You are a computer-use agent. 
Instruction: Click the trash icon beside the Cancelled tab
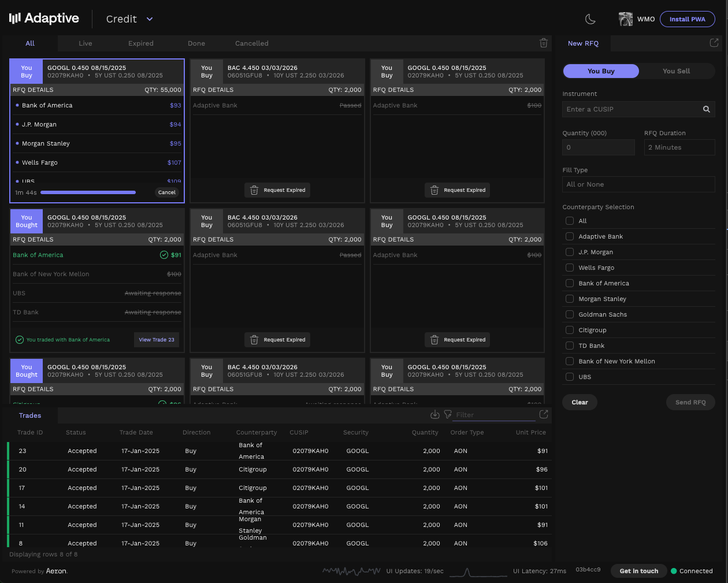pos(543,43)
